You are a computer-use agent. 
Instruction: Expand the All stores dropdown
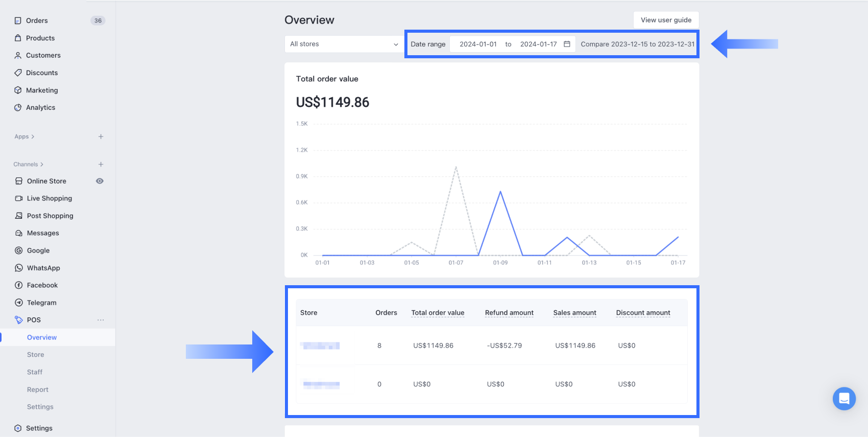point(344,44)
